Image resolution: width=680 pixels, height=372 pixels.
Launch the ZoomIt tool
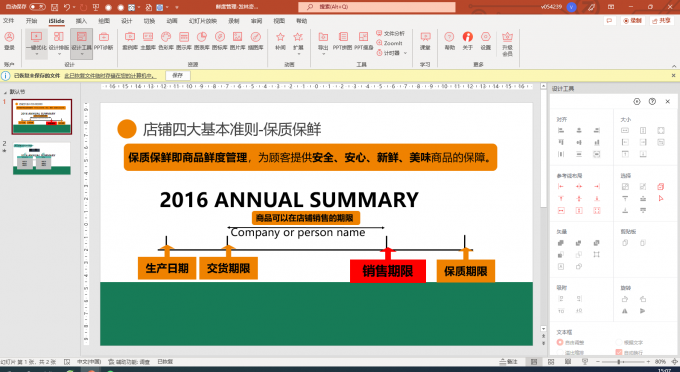click(x=389, y=43)
